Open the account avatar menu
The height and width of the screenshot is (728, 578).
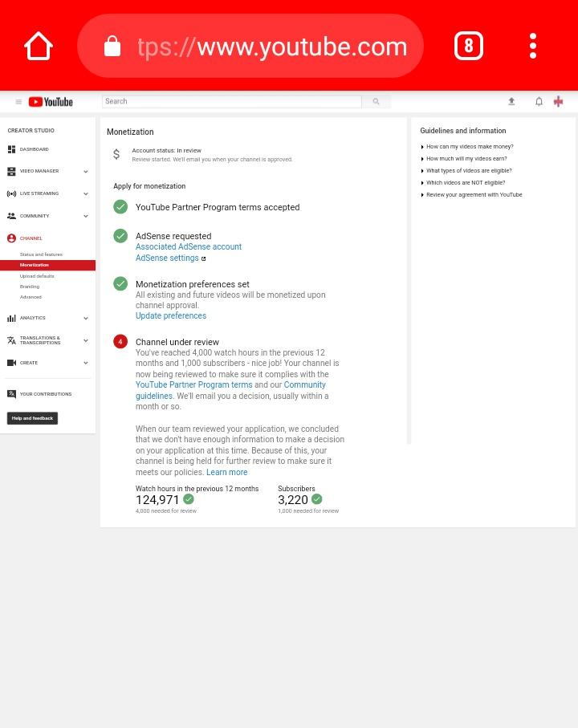(559, 101)
